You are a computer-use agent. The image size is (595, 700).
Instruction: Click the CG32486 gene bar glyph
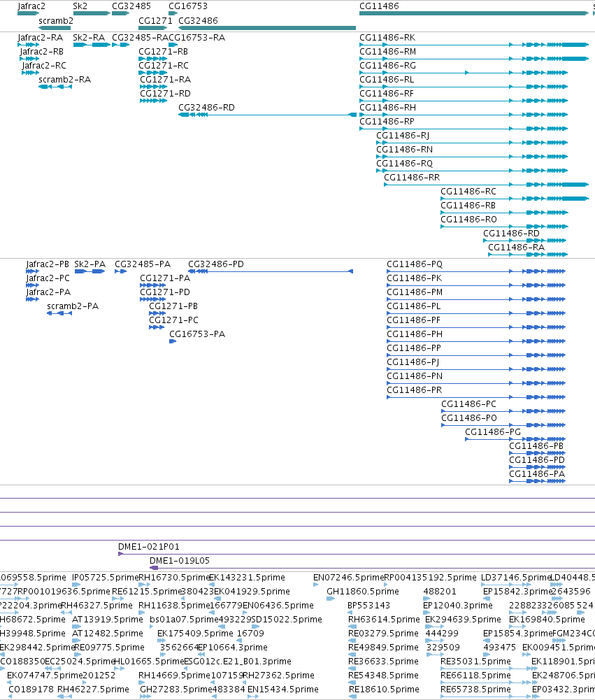tap(267, 28)
